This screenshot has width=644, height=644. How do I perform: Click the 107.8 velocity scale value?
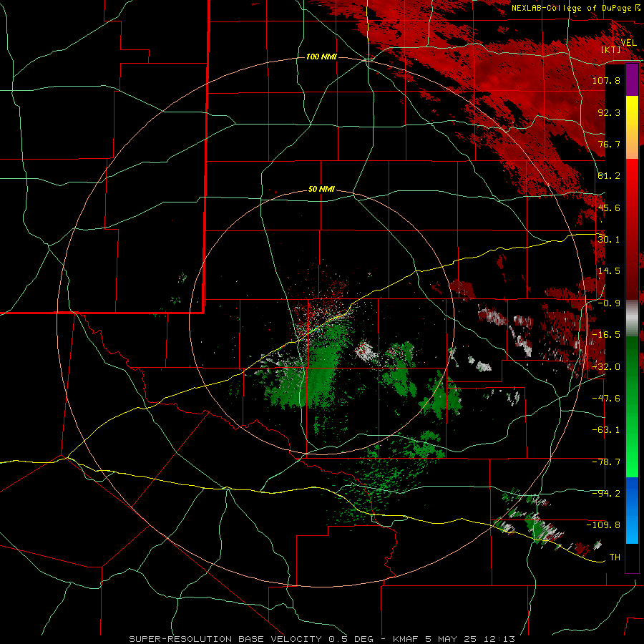click(606, 80)
